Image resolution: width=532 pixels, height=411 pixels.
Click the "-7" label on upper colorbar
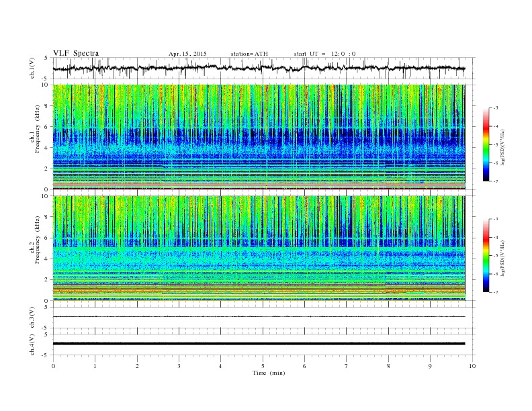496,181
